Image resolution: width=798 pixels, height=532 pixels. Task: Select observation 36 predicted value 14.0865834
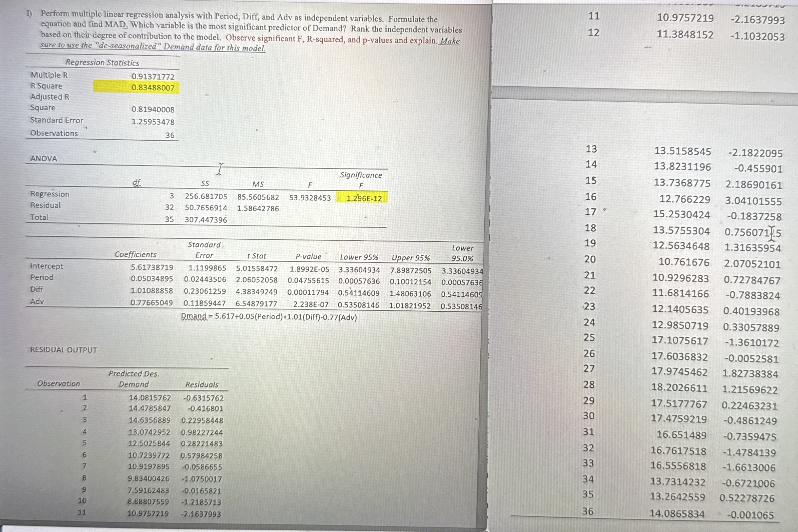pyautogui.click(x=677, y=513)
